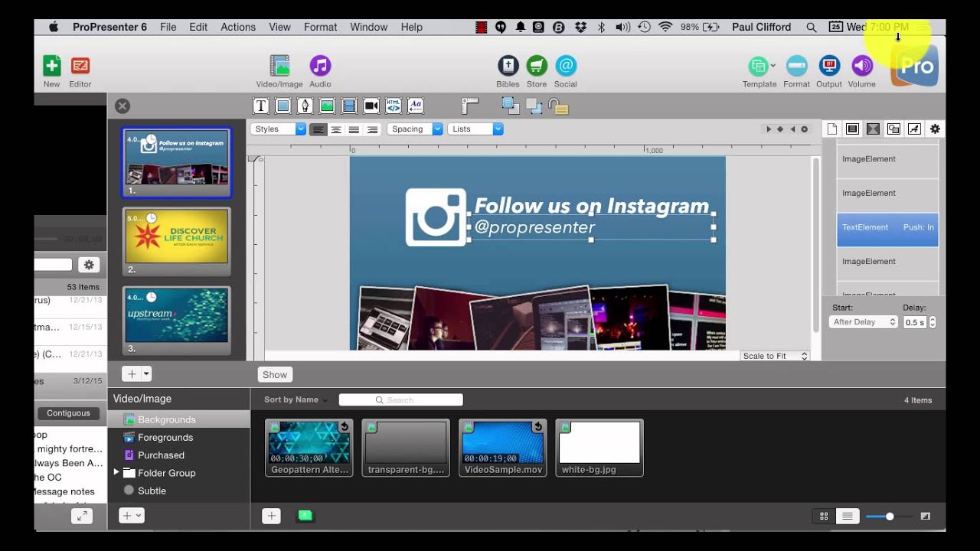This screenshot has height=551, width=980.
Task: Open the Bibles toolbar icon
Action: pyautogui.click(x=508, y=66)
